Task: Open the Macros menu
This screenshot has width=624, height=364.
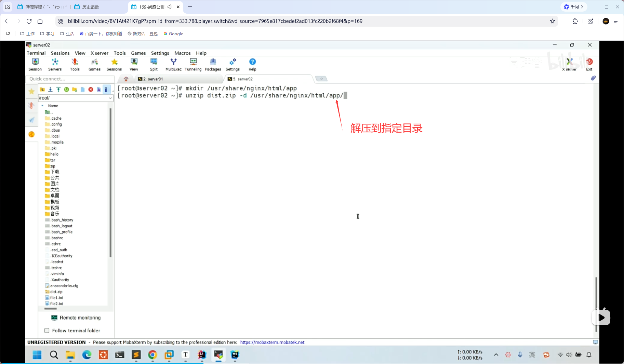Action: pyautogui.click(x=183, y=53)
